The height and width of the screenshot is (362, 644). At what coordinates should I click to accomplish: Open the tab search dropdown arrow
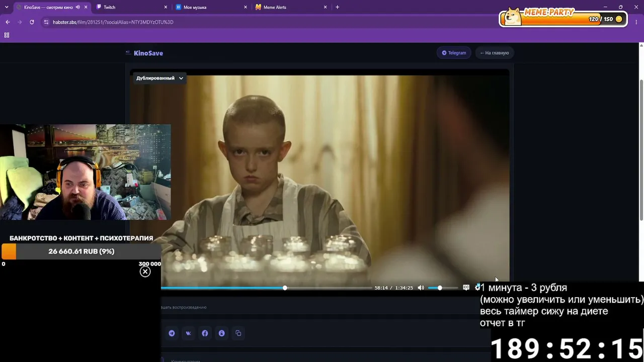(x=7, y=7)
